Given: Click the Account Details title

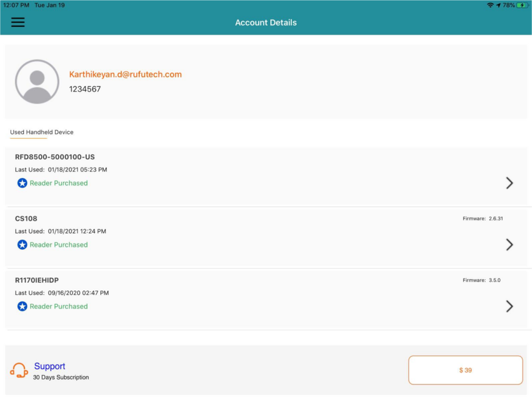Looking at the screenshot, I should [x=265, y=22].
